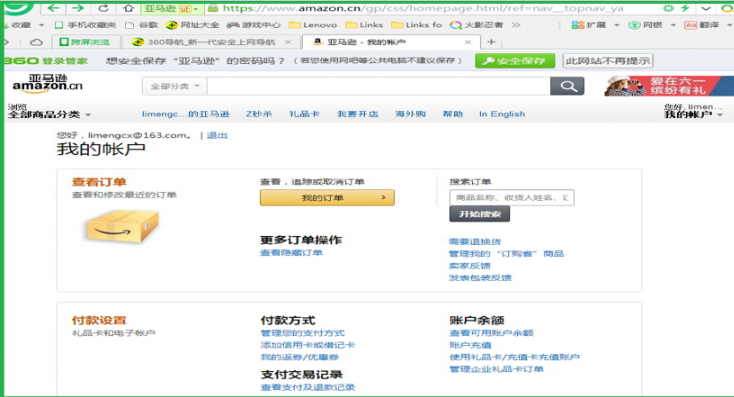Open the 需要退换货 link
This screenshot has width=734, height=397.
pyautogui.click(x=475, y=242)
